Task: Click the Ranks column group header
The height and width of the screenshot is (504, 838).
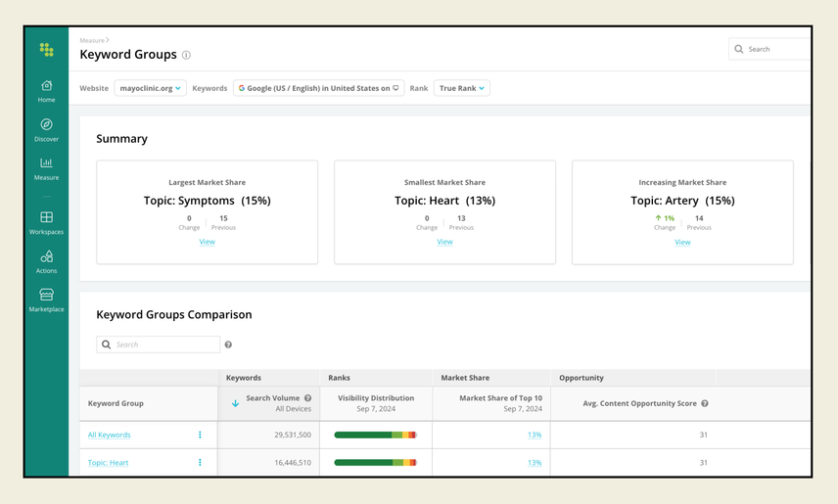Action: point(339,378)
